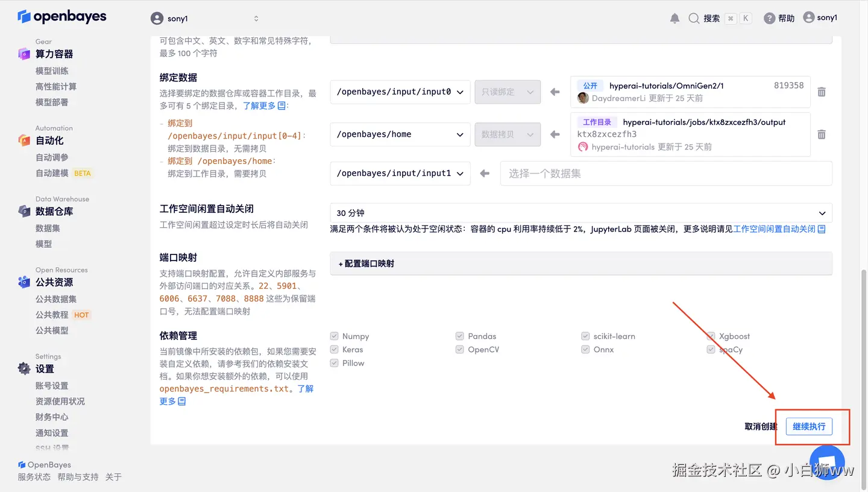Screen dimensions: 868x492
Task: Expand the sony1 workspace switcher
Action: (x=256, y=19)
